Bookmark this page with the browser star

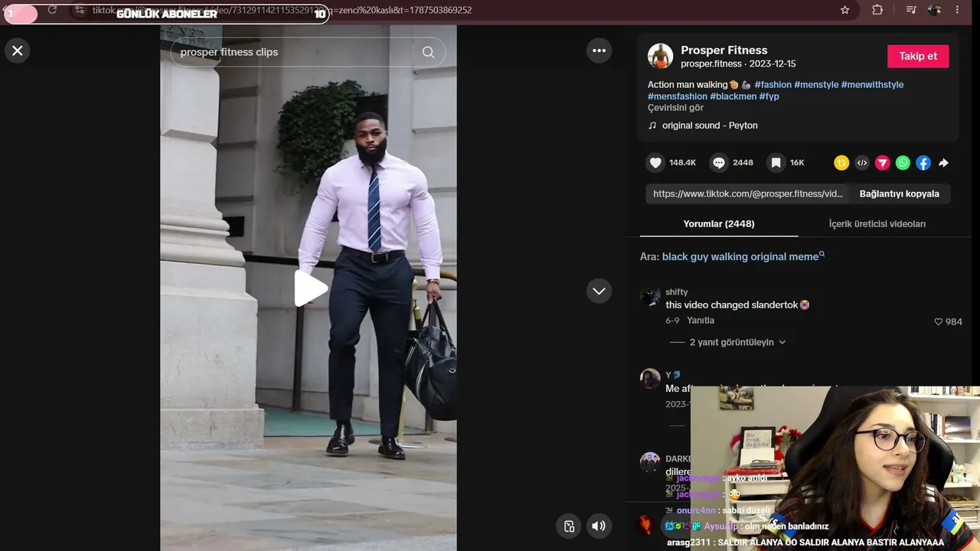coord(844,10)
